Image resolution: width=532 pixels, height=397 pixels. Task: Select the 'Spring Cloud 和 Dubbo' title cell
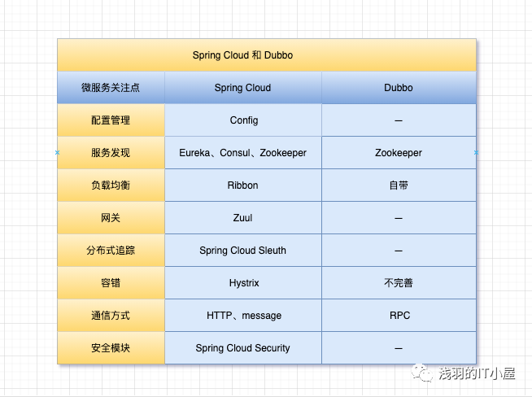click(x=267, y=55)
